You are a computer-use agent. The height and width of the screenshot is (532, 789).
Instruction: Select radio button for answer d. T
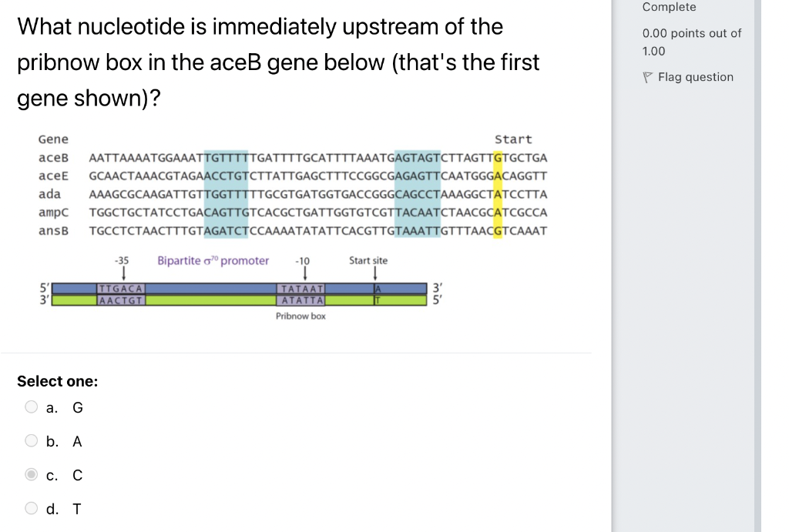[x=31, y=508]
